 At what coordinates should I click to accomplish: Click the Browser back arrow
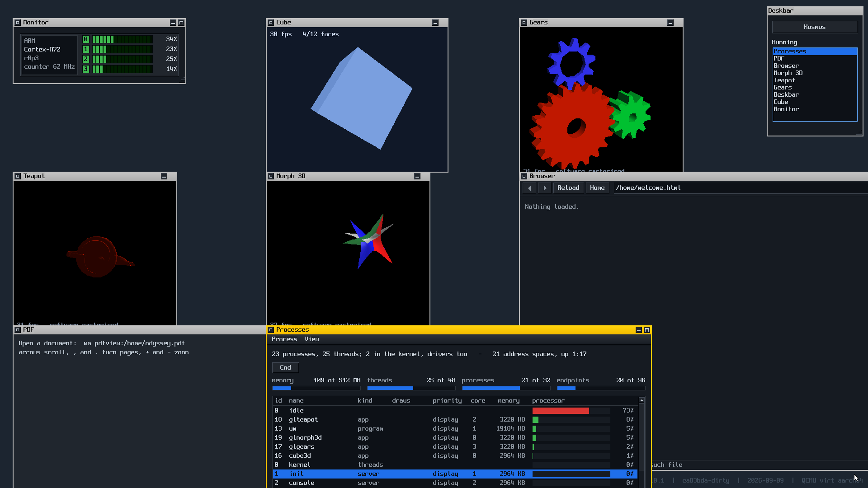coord(529,188)
